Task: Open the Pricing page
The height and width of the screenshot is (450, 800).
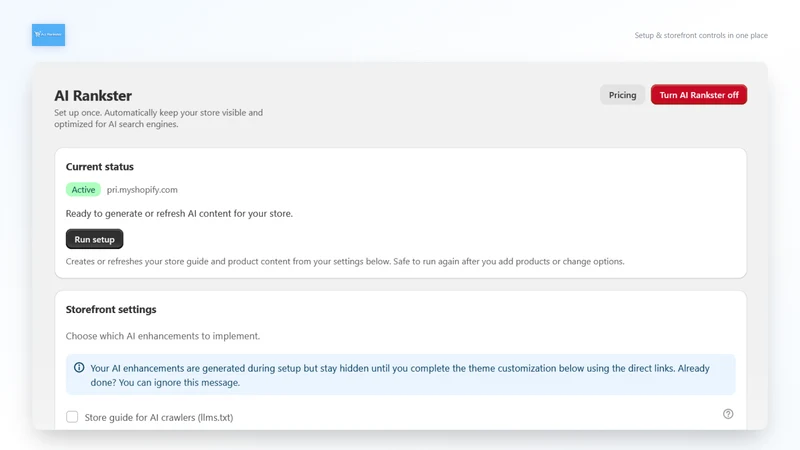Action: click(x=622, y=95)
